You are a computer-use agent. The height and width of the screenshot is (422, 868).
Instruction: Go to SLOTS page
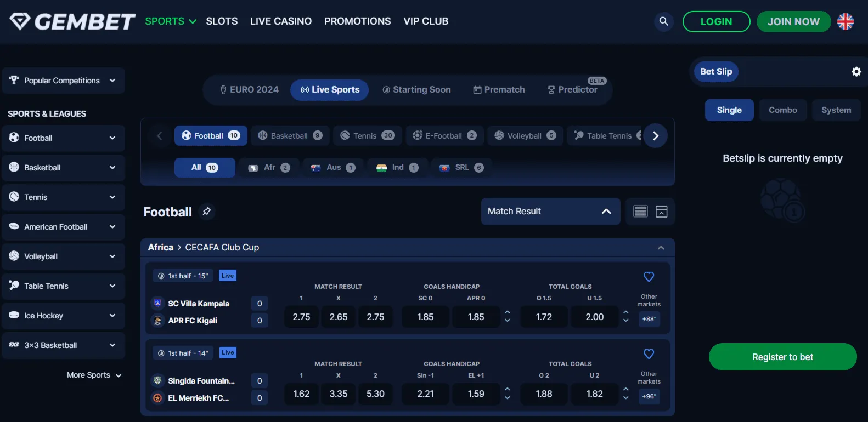(x=222, y=21)
